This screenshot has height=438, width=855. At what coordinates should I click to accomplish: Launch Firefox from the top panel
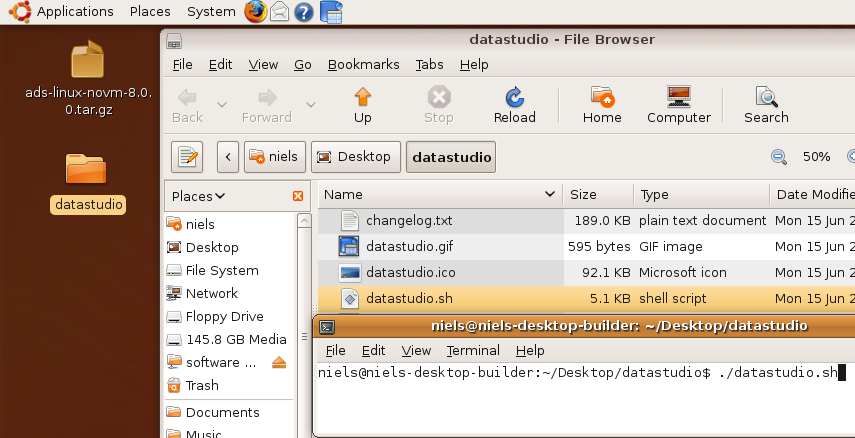tap(255, 12)
